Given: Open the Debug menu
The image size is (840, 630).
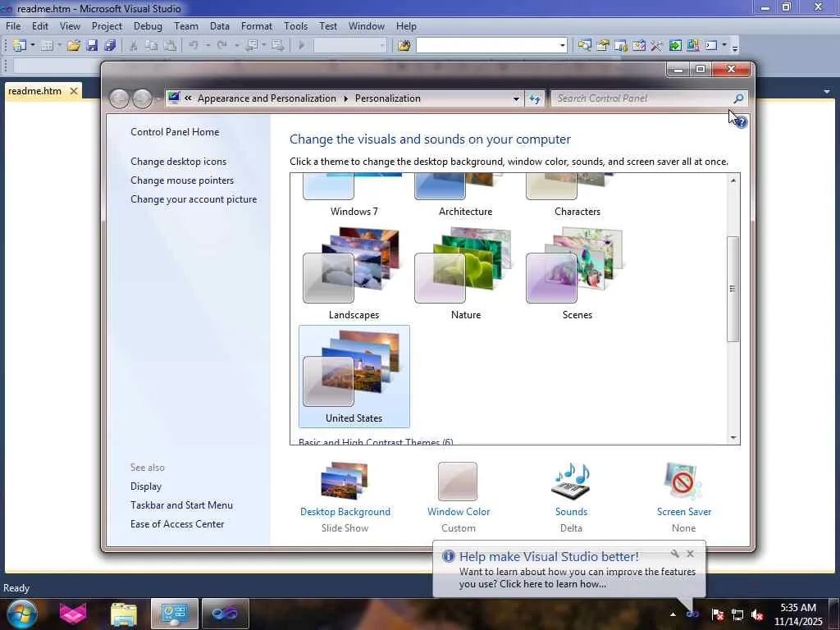Looking at the screenshot, I should [148, 25].
